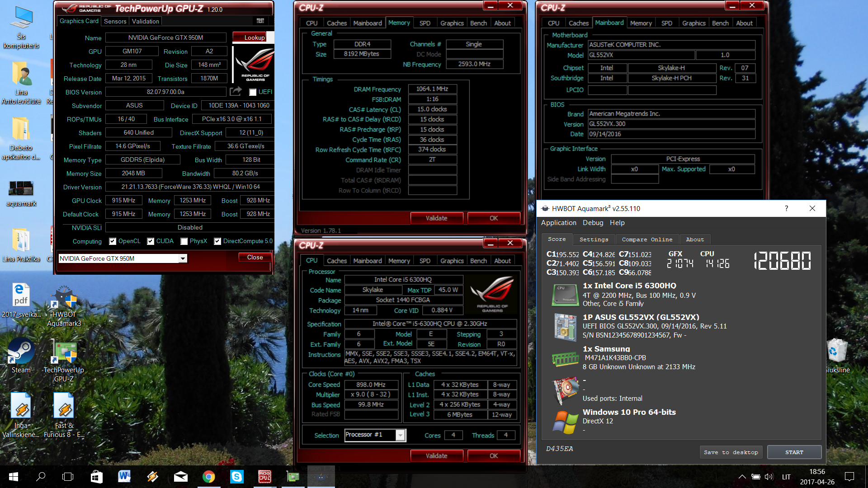Switch to ROG CPU-Z taskbar icon
This screenshot has width=868, height=488.
pyautogui.click(x=265, y=477)
